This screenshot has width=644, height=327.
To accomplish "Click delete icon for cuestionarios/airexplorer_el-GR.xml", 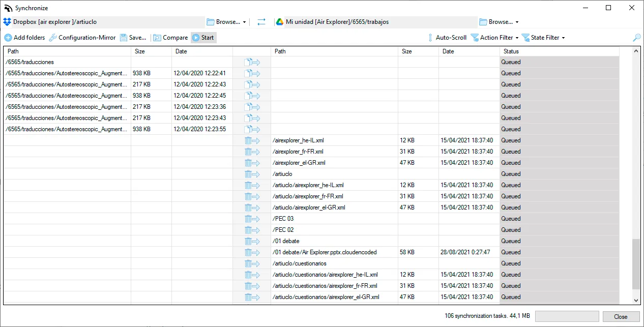I will (252, 297).
